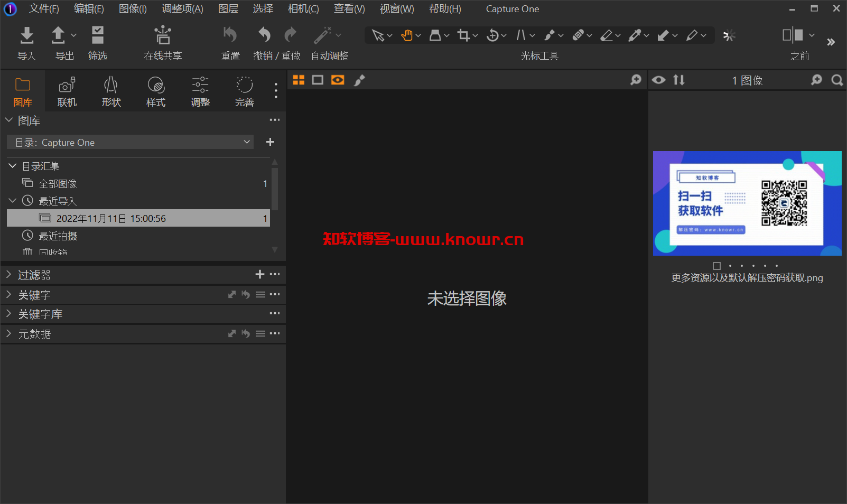Click the Reset (重置) adjustments icon
This screenshot has height=504, width=847.
coord(230,35)
